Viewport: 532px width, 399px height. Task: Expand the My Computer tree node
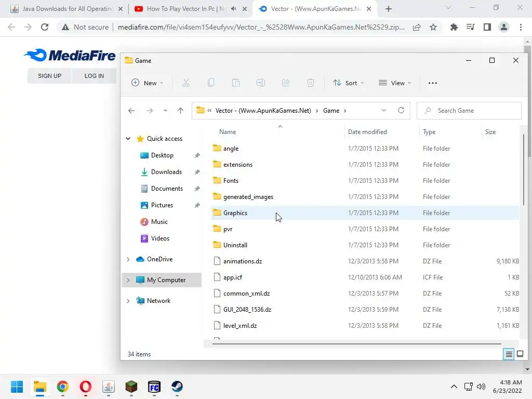(x=128, y=280)
